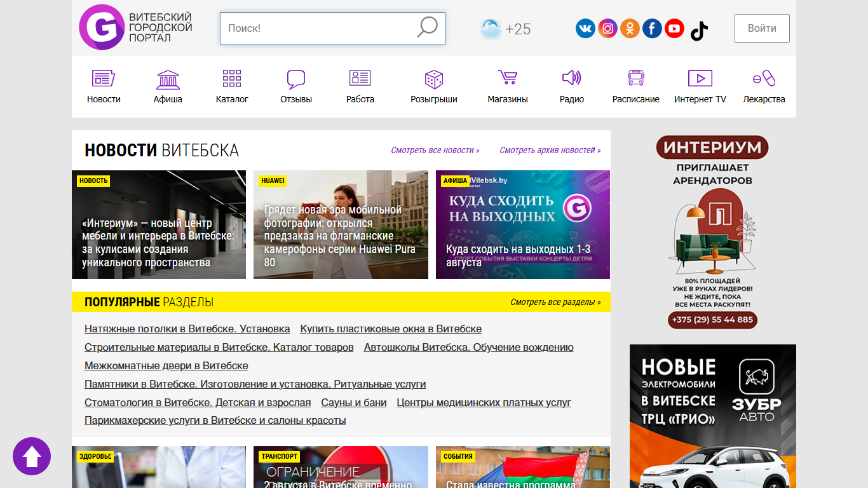Click the Интернет TV play icon
This screenshot has width=868, height=488.
click(x=700, y=78)
